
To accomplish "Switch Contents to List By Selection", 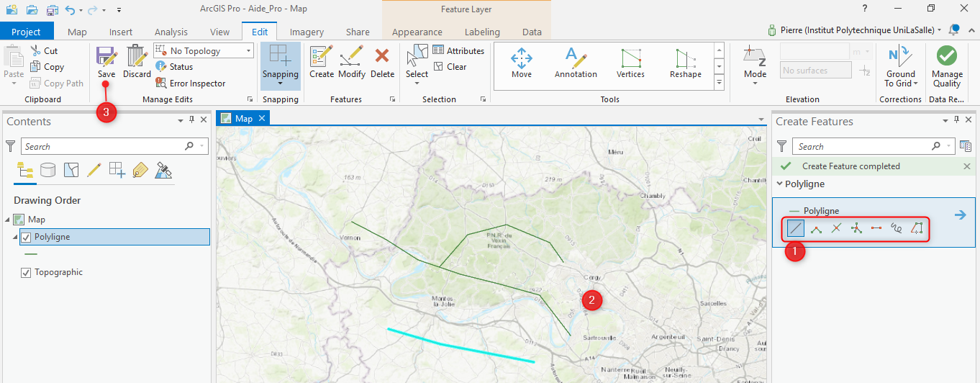I will pyautogui.click(x=71, y=170).
